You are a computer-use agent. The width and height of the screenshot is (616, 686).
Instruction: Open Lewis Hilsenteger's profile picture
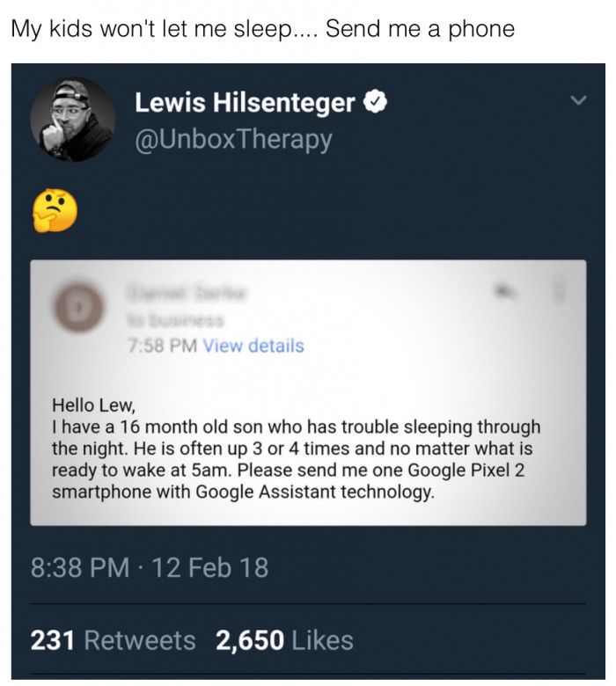73,120
